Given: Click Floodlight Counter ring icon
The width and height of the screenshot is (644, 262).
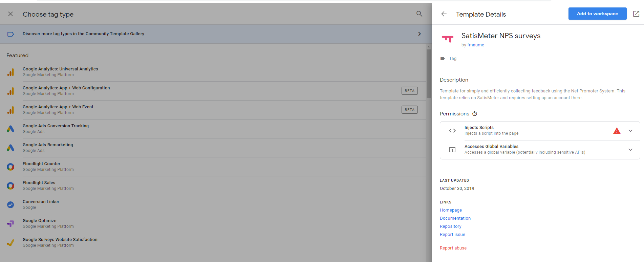Looking at the screenshot, I should [10, 167].
